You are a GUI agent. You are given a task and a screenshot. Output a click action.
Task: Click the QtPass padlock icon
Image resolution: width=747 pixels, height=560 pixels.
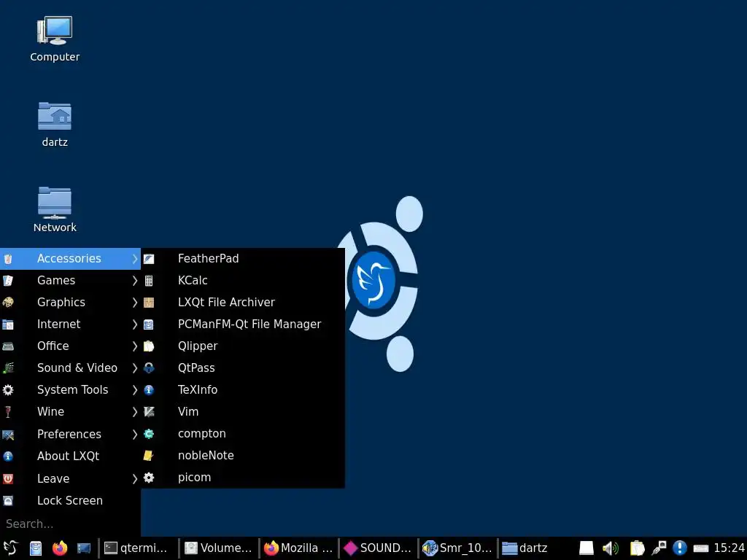click(149, 368)
